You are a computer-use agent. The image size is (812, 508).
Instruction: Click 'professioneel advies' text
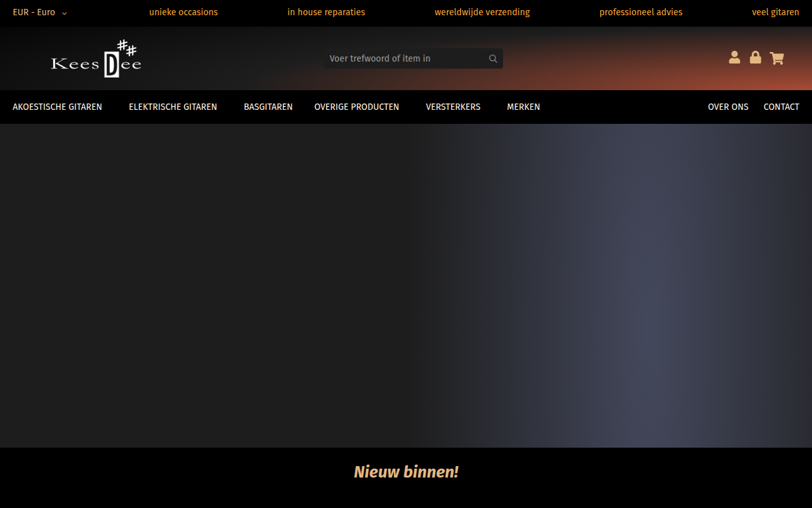(x=641, y=12)
